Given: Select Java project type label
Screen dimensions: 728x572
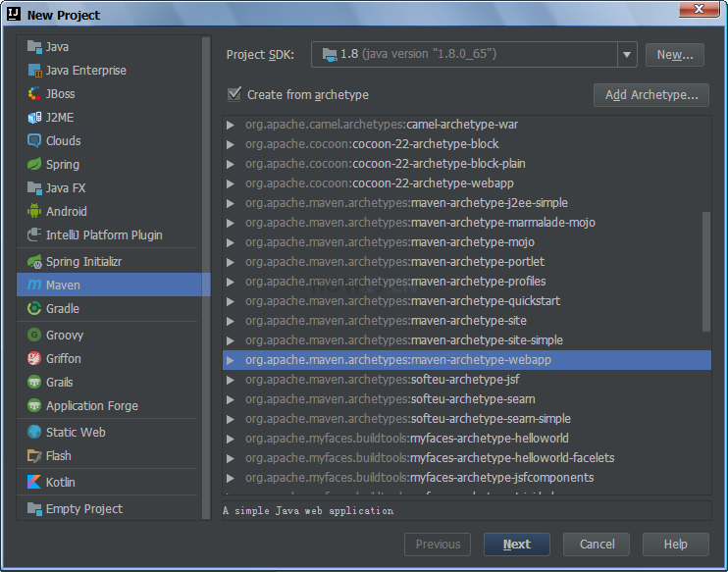Looking at the screenshot, I should pyautogui.click(x=57, y=47).
